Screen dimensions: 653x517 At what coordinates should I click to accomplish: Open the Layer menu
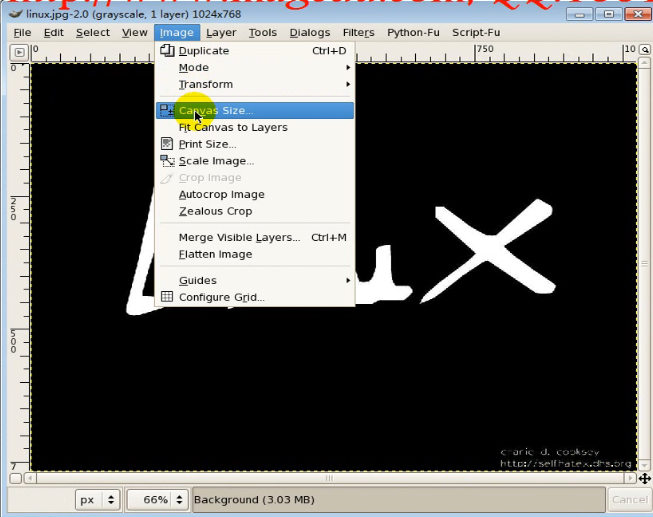click(x=221, y=32)
